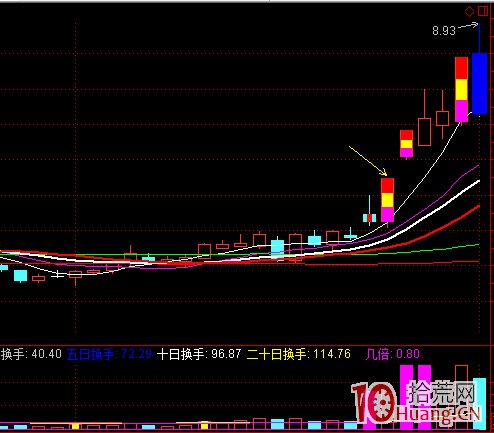Select the 二十日换手: 114.76 indicator value

tap(299, 354)
